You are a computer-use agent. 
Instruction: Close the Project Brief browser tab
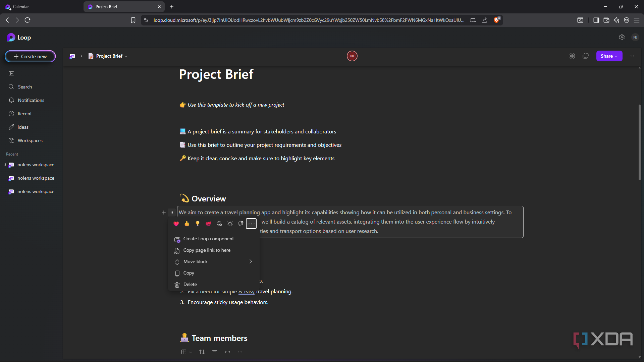coord(159,7)
